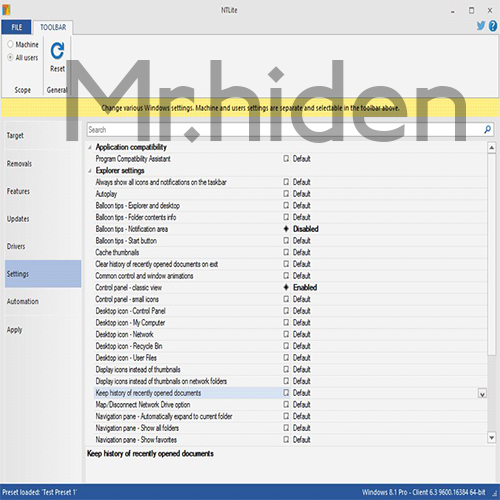The image size is (500, 500).
Task: Select the Machine scope radio button
Action: tap(10, 44)
